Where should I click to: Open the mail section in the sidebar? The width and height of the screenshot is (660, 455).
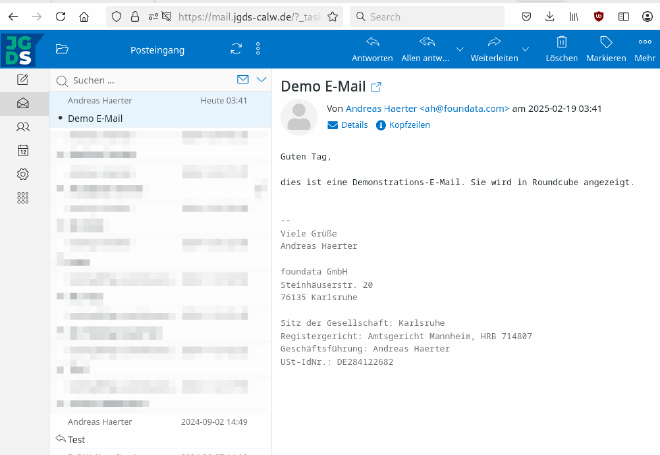(23, 103)
